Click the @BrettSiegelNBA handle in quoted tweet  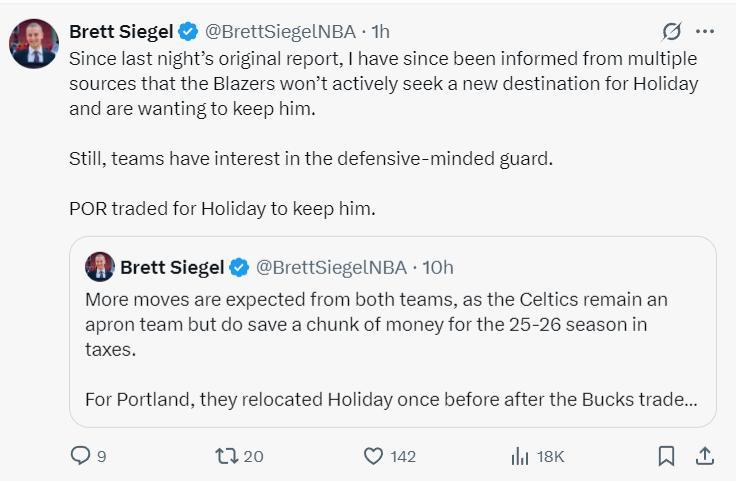click(x=332, y=267)
